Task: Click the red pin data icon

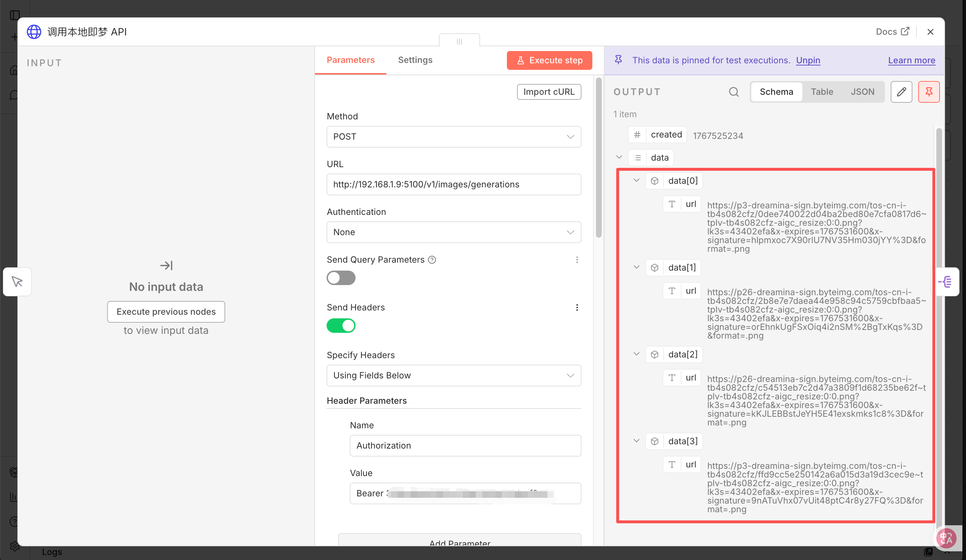Action: click(928, 92)
